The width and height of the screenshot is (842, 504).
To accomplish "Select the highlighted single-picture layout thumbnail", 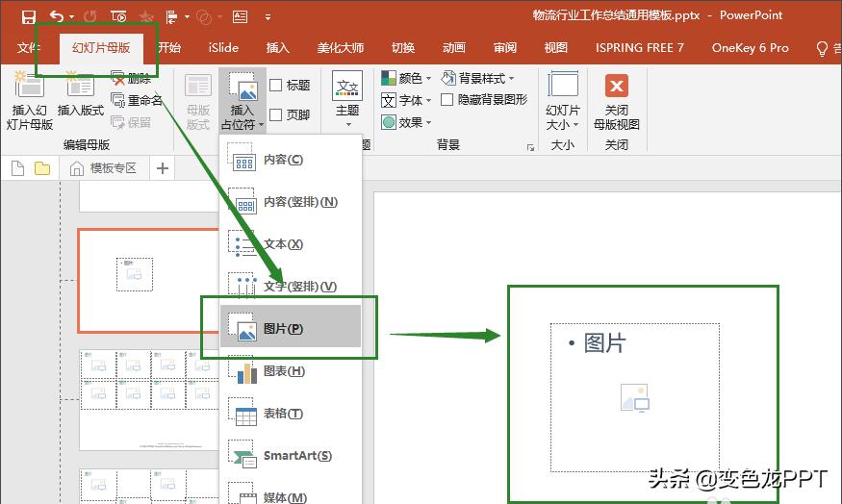I will pos(149,280).
